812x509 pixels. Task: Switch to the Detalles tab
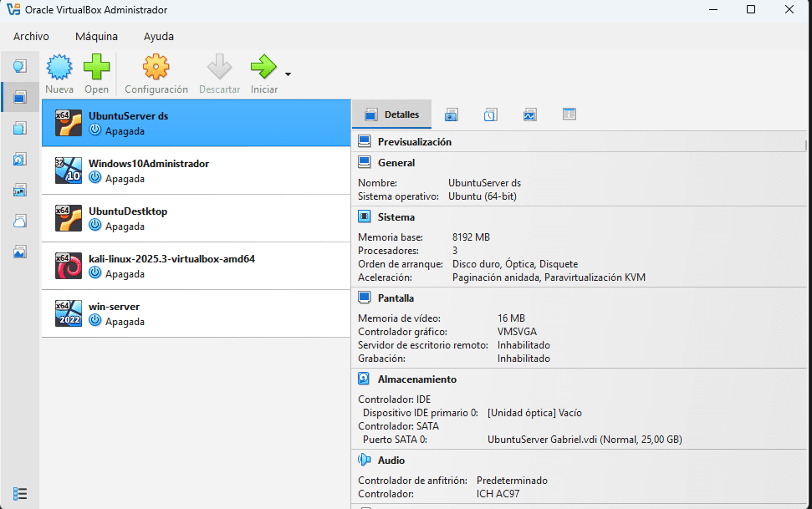coord(392,115)
